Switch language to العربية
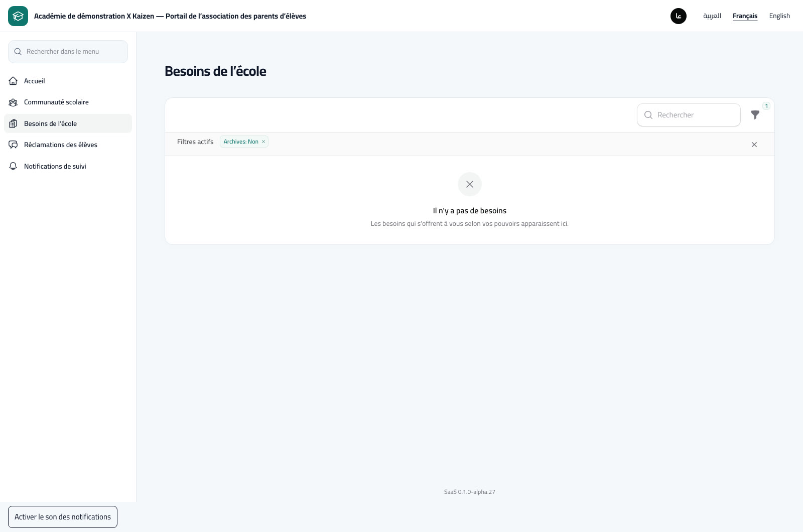Viewport: 803px width, 532px height. [712, 16]
